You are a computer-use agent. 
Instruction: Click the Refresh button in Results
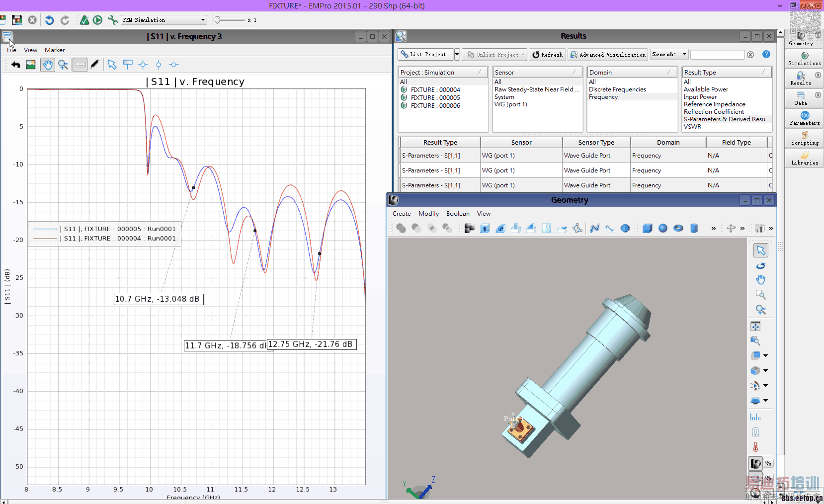tap(547, 55)
